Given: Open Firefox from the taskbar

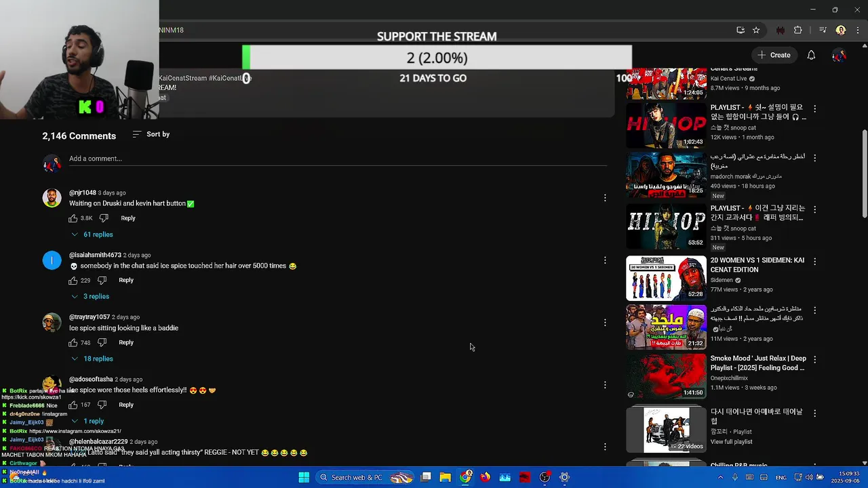Looking at the screenshot, I should (485, 477).
